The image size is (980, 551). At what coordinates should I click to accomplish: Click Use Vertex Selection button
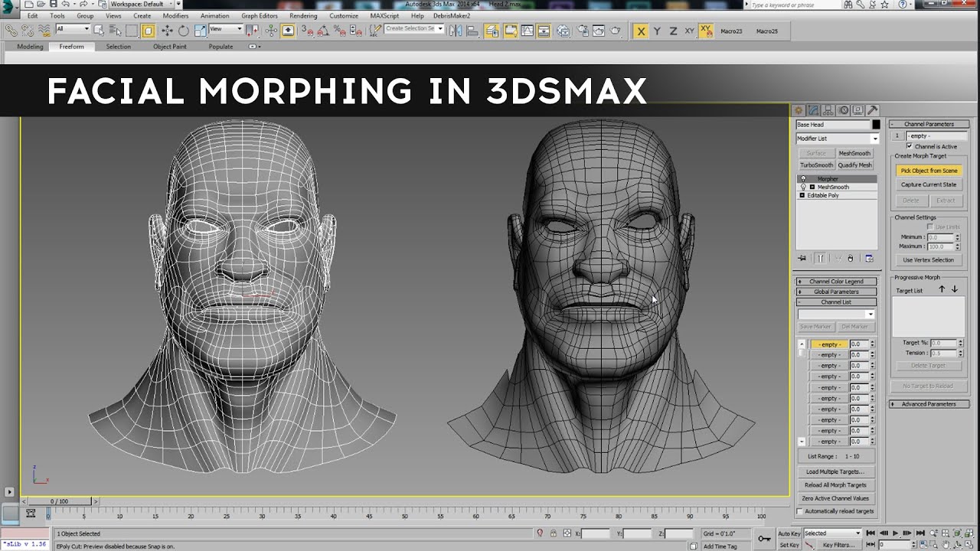point(929,260)
